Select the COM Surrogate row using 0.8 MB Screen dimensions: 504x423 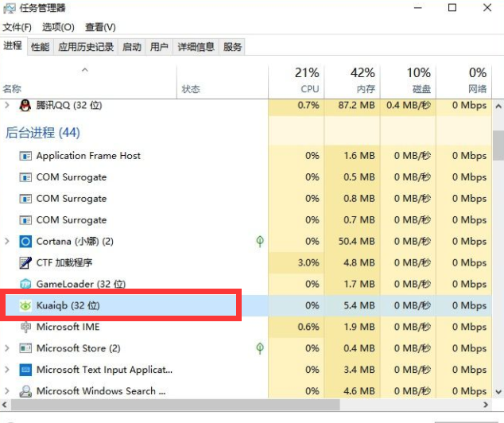click(x=246, y=199)
